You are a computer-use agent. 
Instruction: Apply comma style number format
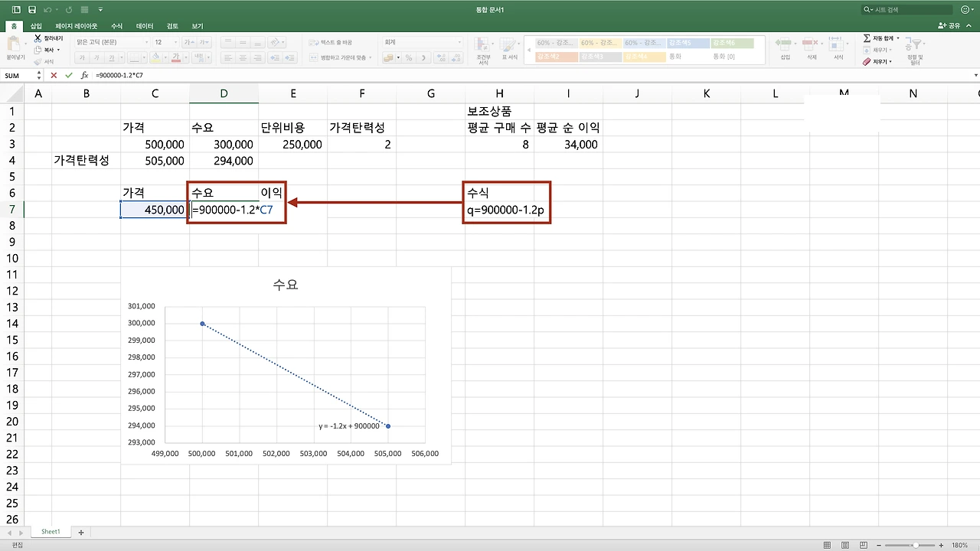tap(423, 57)
